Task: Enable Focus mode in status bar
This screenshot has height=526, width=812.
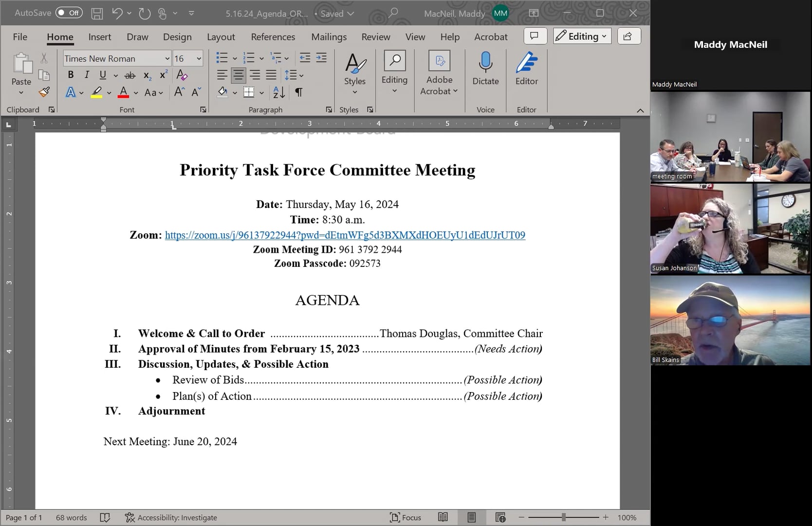Action: tap(406, 517)
